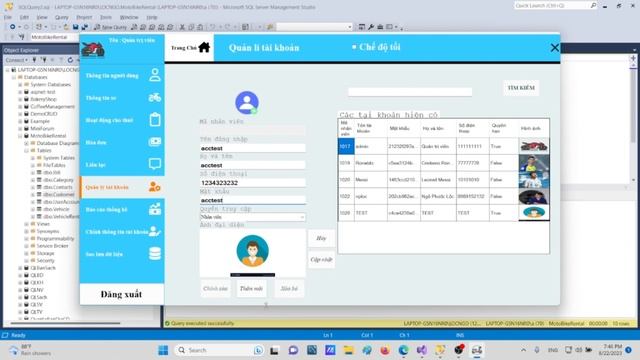
Task: Click the invoice money icon in sidebar
Action: click(155, 142)
